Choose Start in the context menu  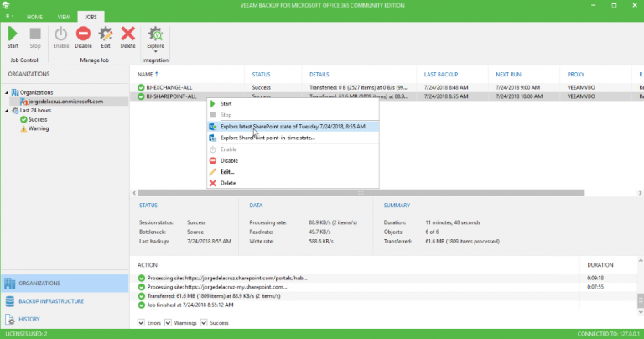[x=293, y=104]
